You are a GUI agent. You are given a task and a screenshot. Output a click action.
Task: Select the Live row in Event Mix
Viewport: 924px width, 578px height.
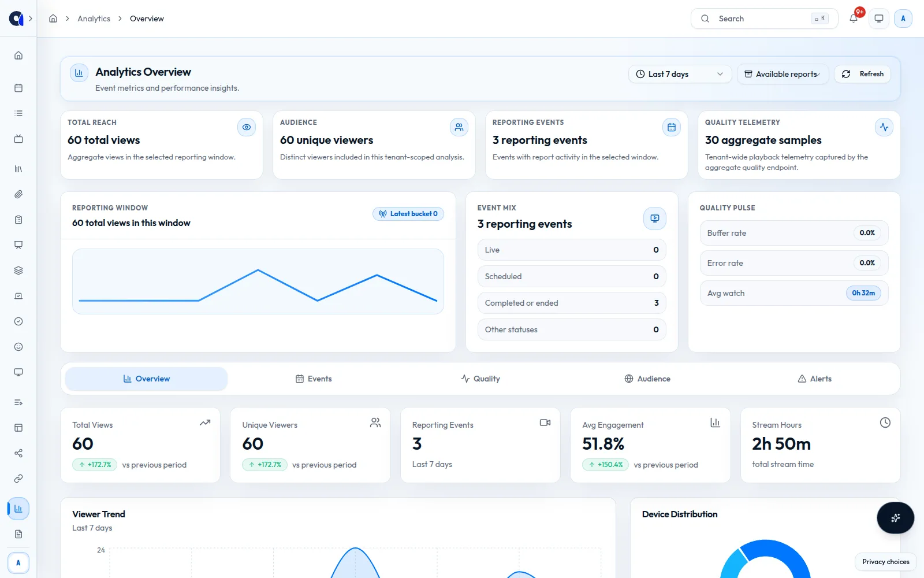572,250
